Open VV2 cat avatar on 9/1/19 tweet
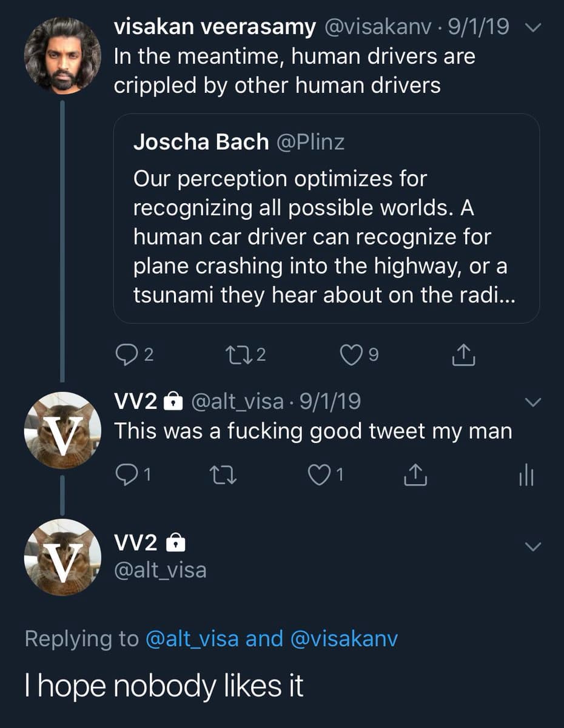 tap(62, 430)
